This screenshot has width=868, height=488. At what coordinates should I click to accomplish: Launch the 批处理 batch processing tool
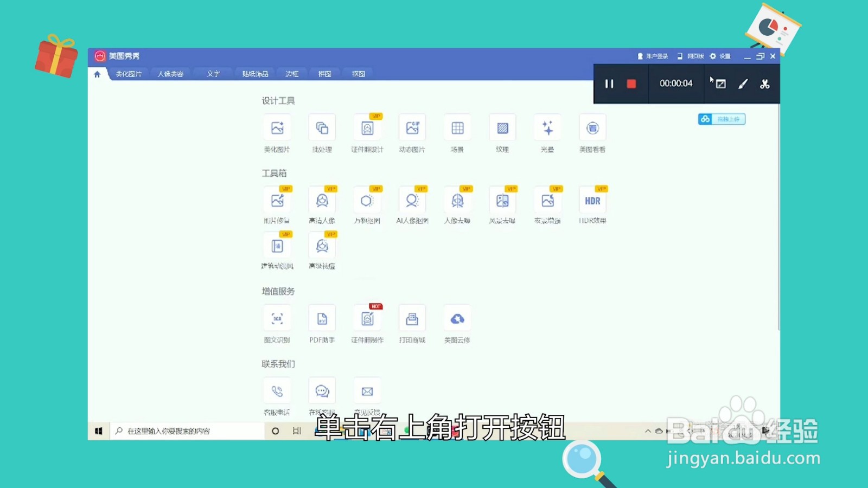[x=322, y=129]
